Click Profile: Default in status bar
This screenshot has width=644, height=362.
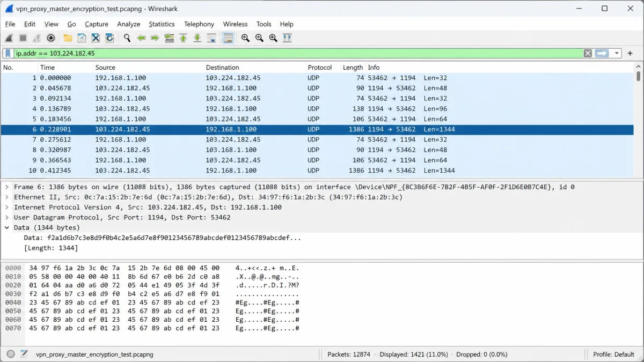[613, 354]
